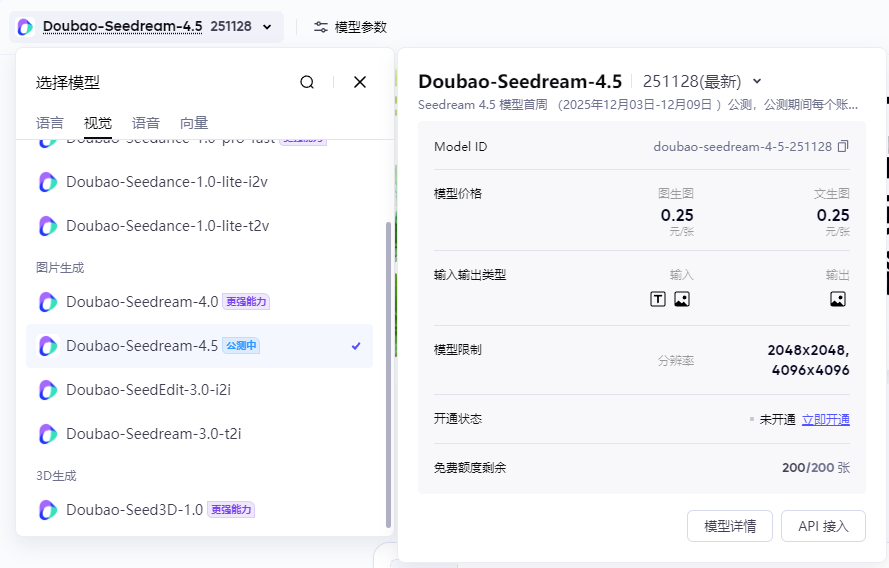Click the text input type icon

[658, 298]
